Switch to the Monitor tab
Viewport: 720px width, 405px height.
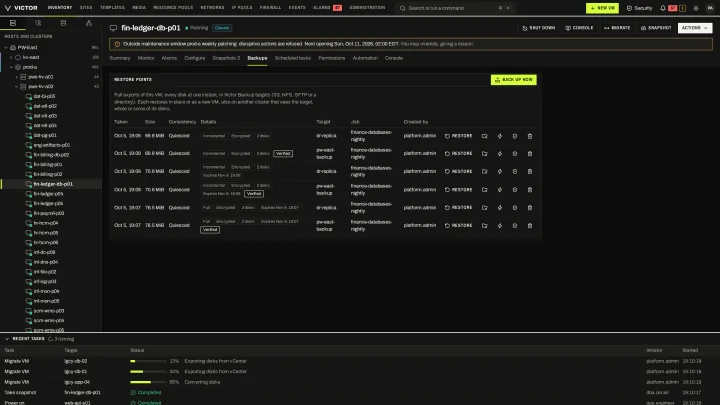click(146, 58)
